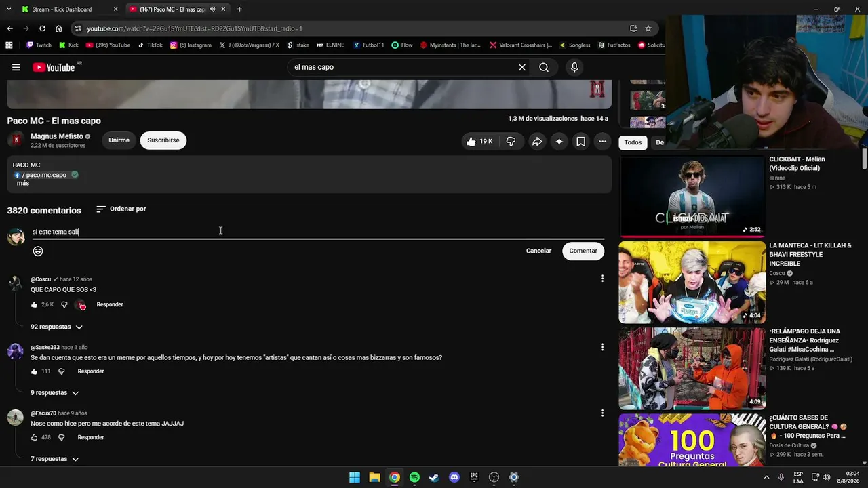Open the Twitch bookmark
The height and width of the screenshot is (488, 868).
click(39, 45)
